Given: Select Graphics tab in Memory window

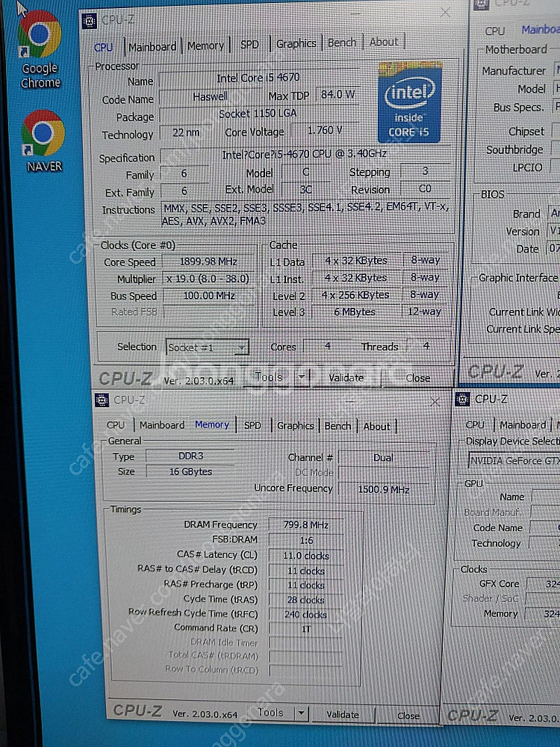Looking at the screenshot, I should pyautogui.click(x=295, y=426).
